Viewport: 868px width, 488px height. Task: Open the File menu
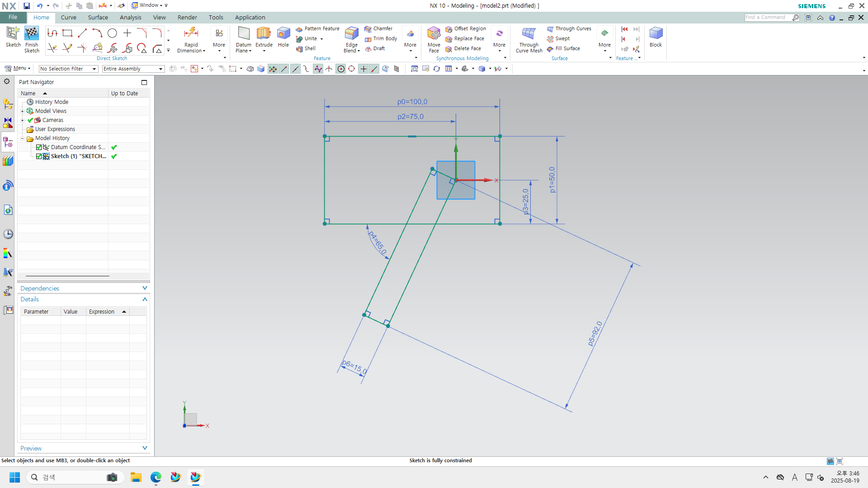(13, 17)
